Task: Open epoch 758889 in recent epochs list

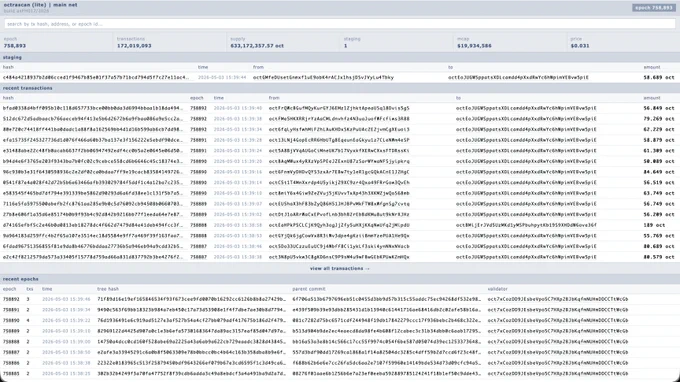Action: tap(11, 331)
